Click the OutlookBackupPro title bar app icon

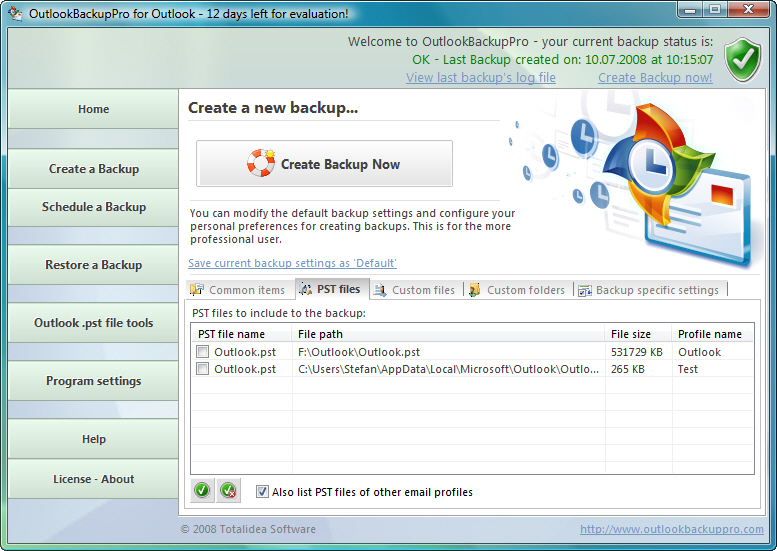click(x=15, y=13)
